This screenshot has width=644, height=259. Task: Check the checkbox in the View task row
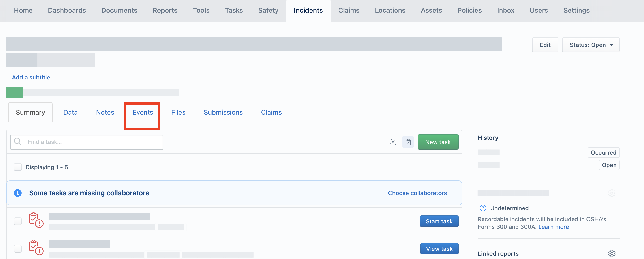click(17, 248)
